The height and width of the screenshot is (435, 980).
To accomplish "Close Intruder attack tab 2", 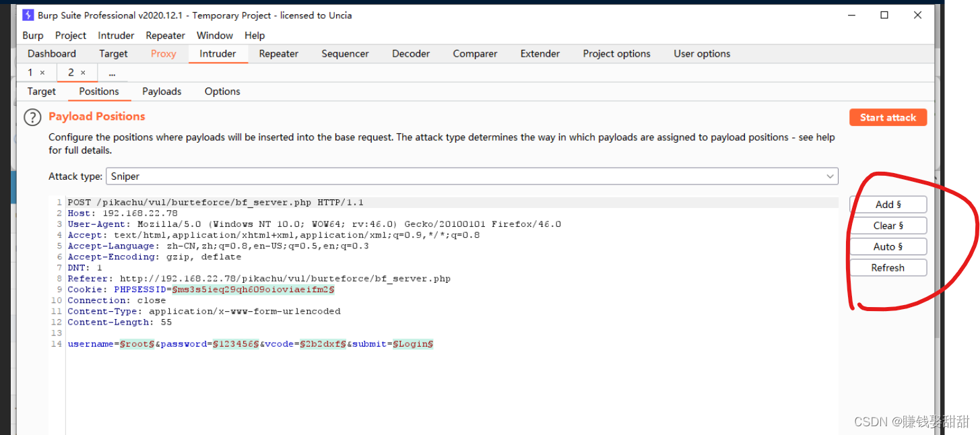I will click(x=83, y=73).
